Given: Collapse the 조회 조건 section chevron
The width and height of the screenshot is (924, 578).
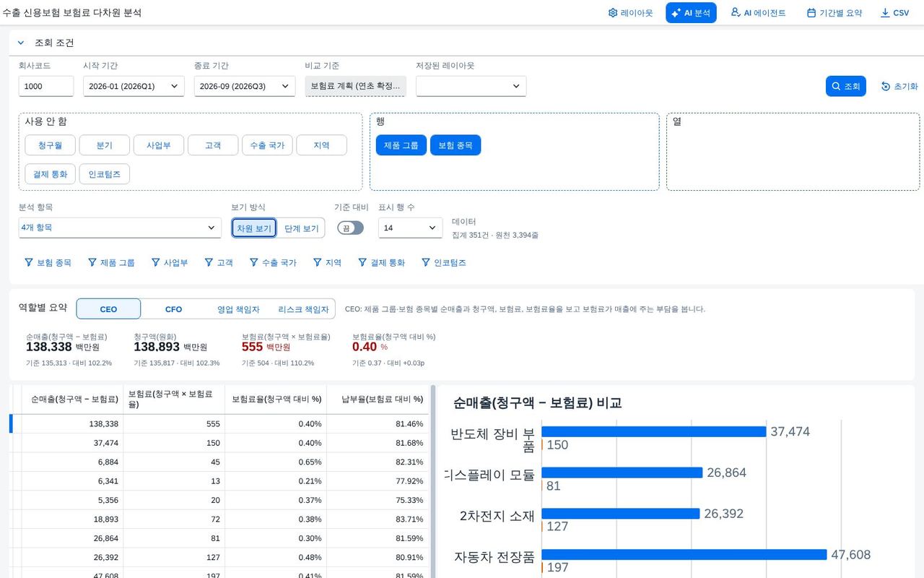Looking at the screenshot, I should 21,43.
